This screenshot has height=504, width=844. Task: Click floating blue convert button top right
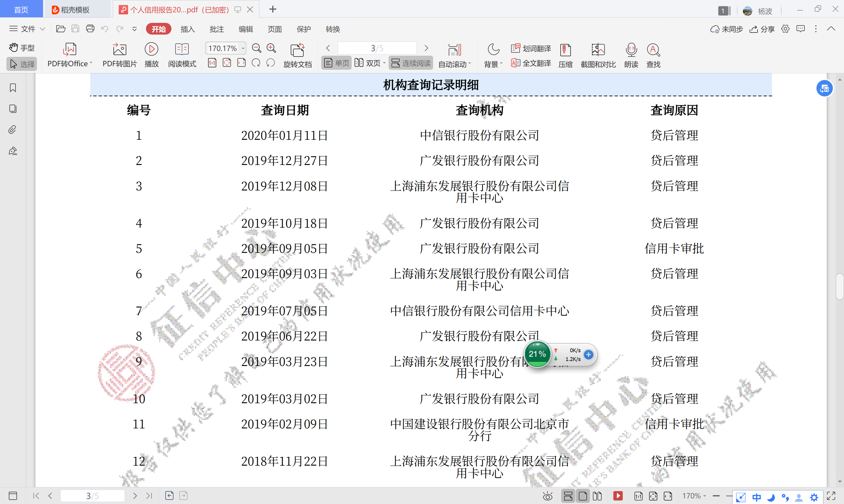(824, 89)
